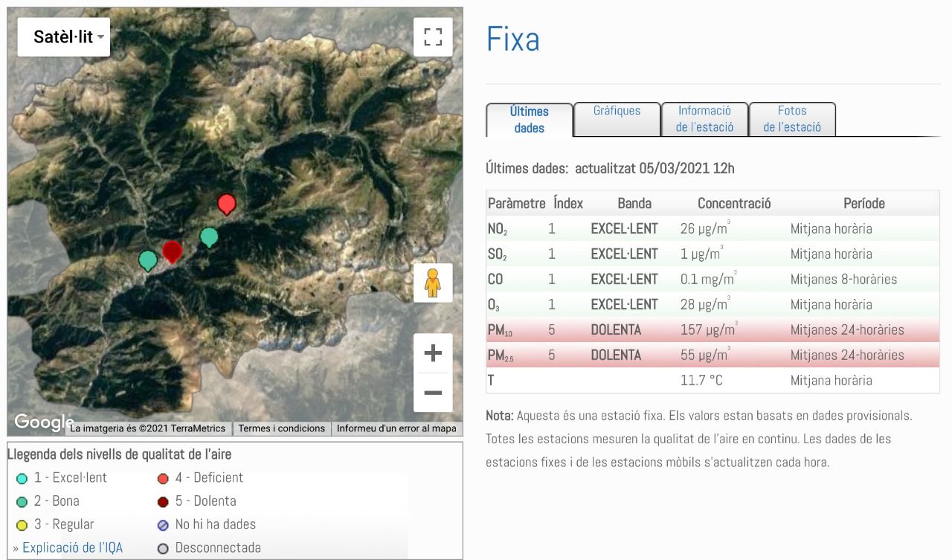Open Termes i condicions link

282,428
